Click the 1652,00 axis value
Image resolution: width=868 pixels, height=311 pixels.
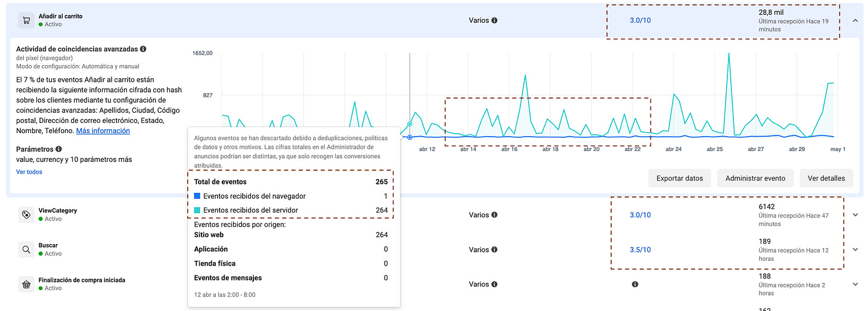[x=203, y=53]
